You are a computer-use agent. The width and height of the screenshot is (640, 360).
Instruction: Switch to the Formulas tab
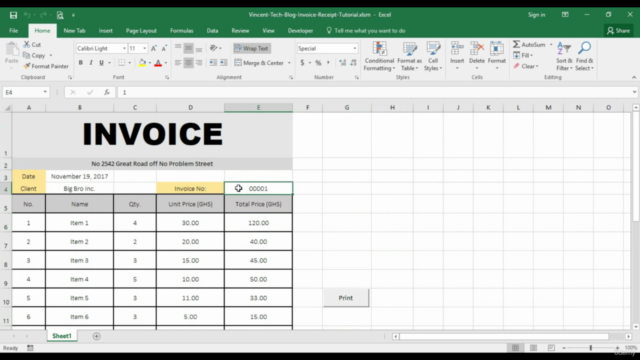click(182, 31)
